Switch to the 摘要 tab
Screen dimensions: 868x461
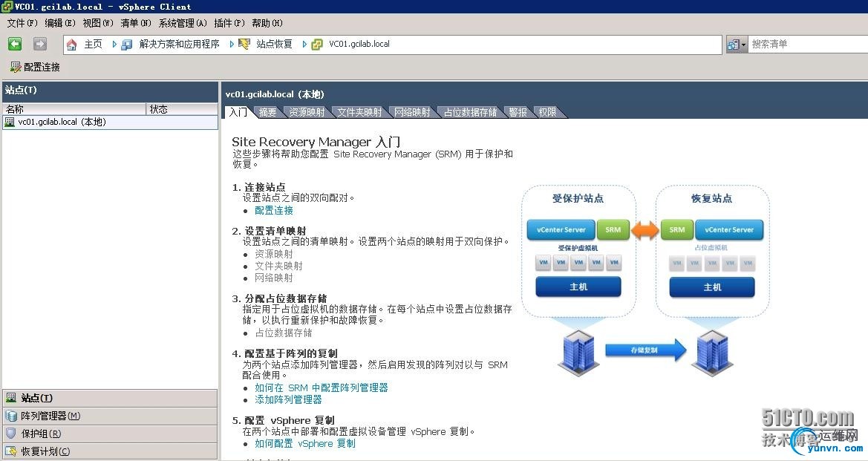click(x=267, y=112)
